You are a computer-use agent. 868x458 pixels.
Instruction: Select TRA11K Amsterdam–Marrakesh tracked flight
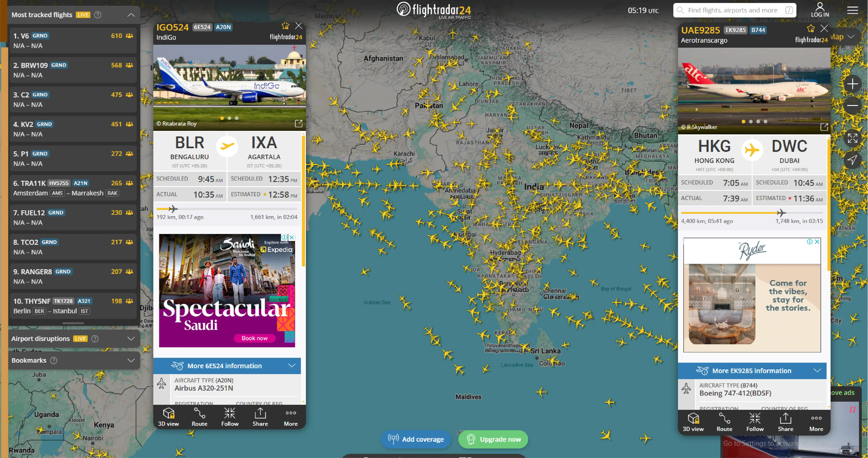[x=73, y=188]
